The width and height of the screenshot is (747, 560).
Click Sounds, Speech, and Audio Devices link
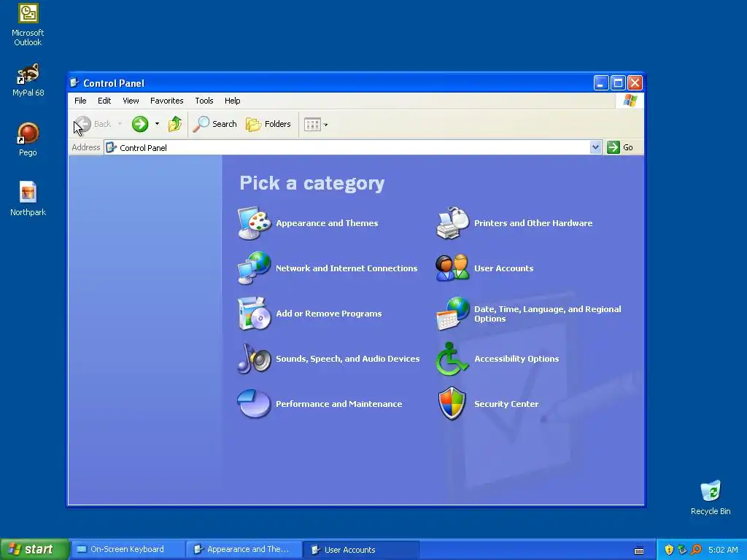(x=348, y=359)
